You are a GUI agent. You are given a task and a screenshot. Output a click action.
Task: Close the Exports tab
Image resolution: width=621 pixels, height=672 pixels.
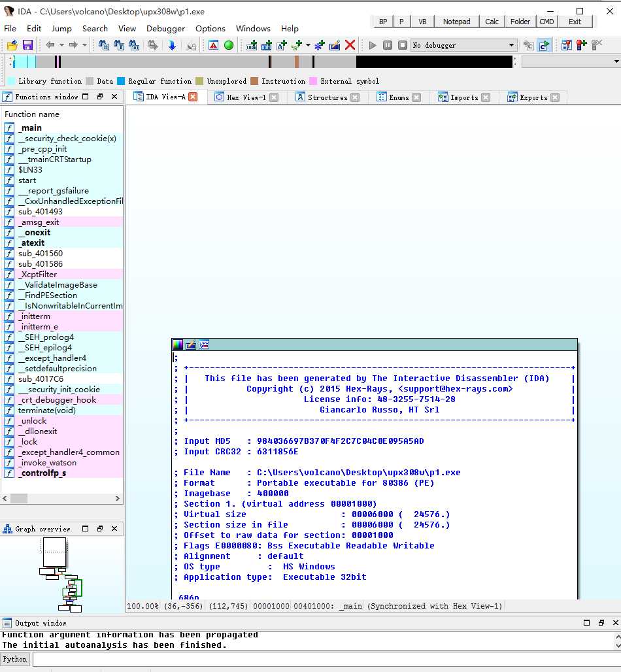coord(555,97)
